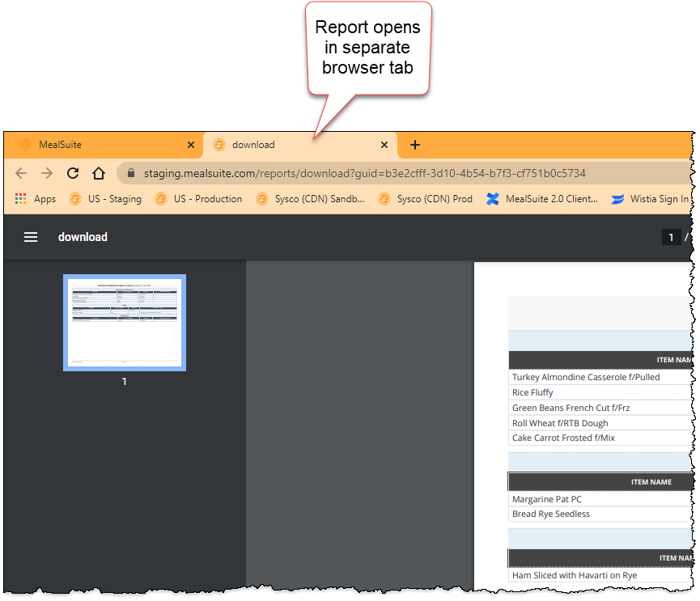The height and width of the screenshot is (601, 700).
Task: Click the PDF page number field
Action: (x=671, y=237)
